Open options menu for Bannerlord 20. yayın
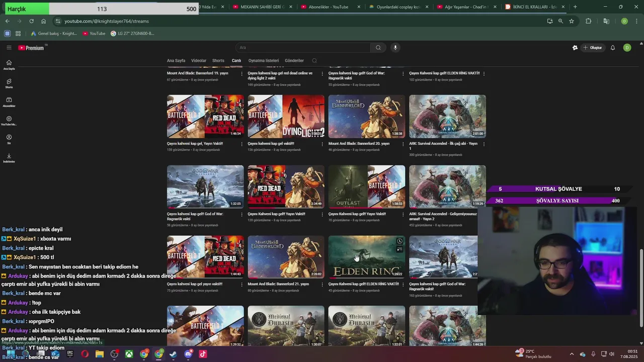This screenshot has height=362, width=644. (403, 144)
